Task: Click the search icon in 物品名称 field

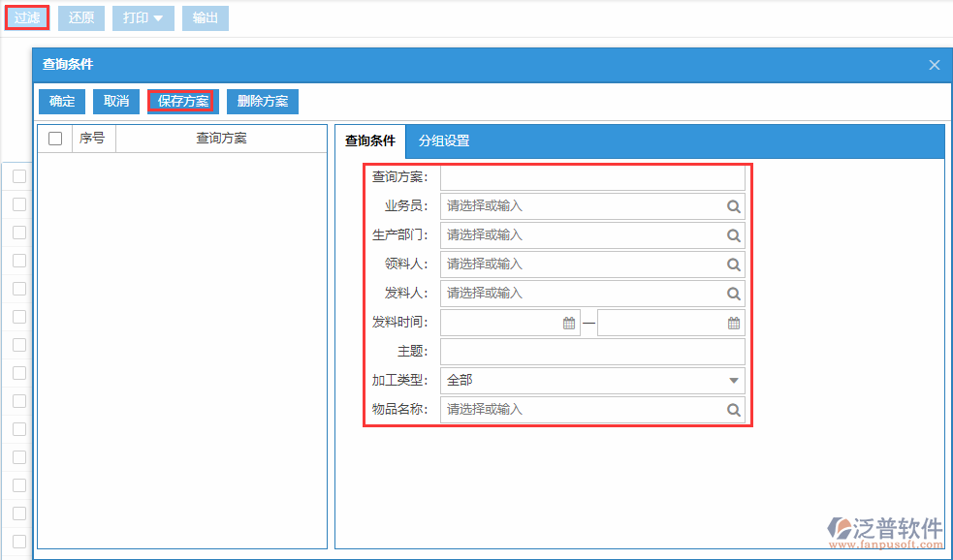Action: click(734, 410)
